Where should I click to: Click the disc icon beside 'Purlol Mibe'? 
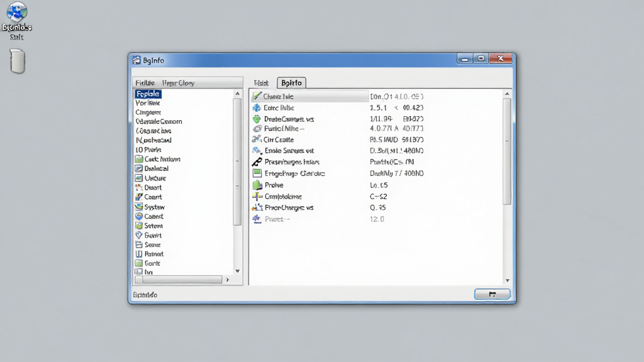(257, 128)
